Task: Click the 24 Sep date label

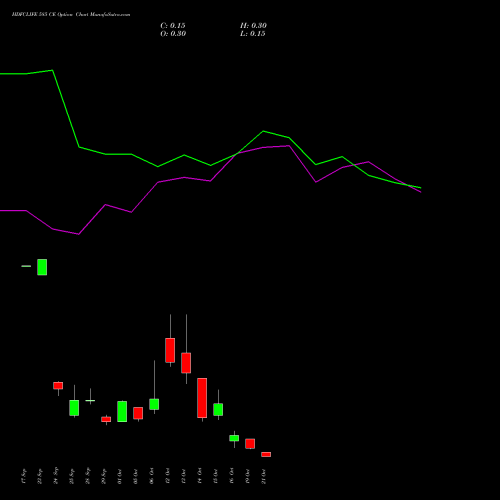Action: coord(56,476)
